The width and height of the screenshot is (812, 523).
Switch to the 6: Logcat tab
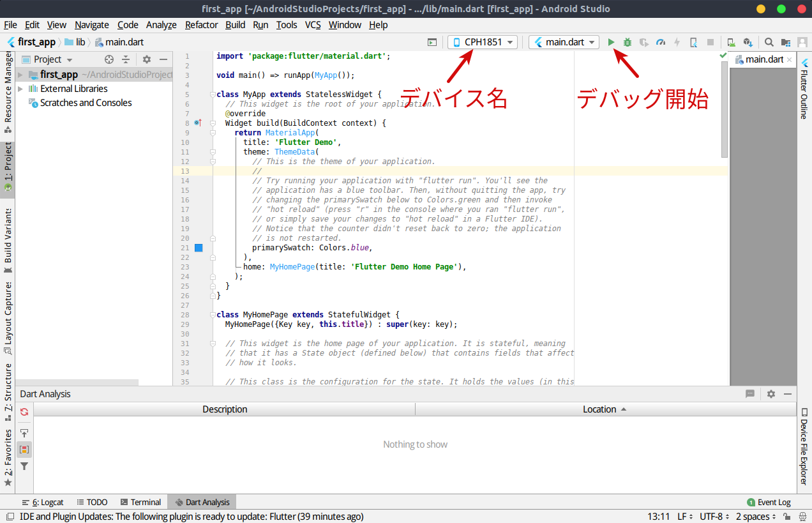pyautogui.click(x=43, y=503)
